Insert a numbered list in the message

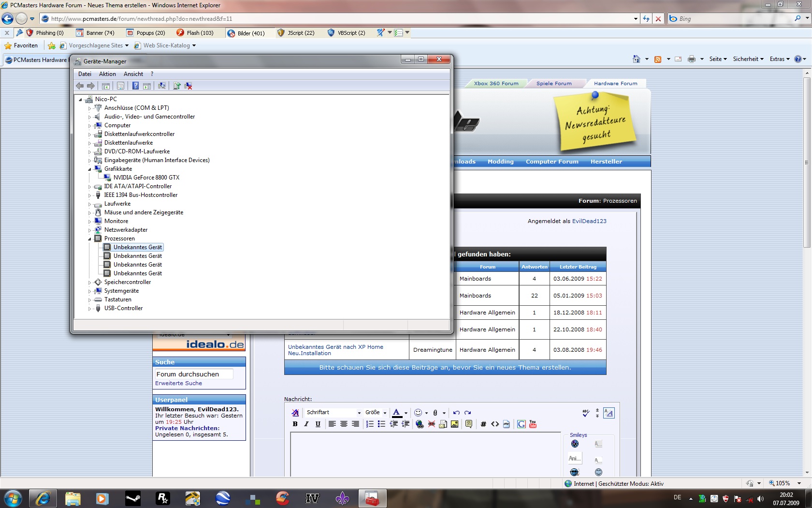[x=370, y=424]
